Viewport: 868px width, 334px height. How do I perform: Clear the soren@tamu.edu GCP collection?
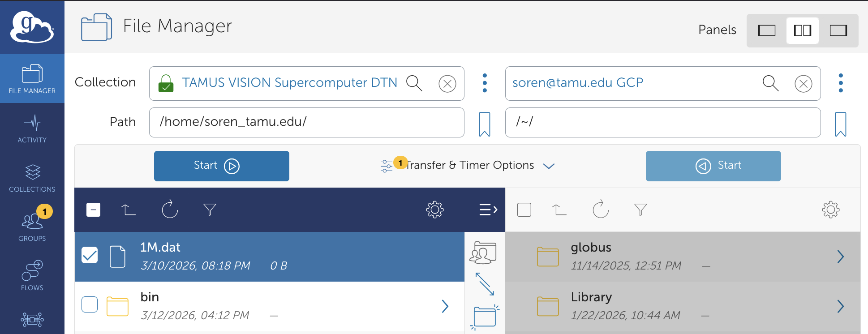[x=804, y=84]
